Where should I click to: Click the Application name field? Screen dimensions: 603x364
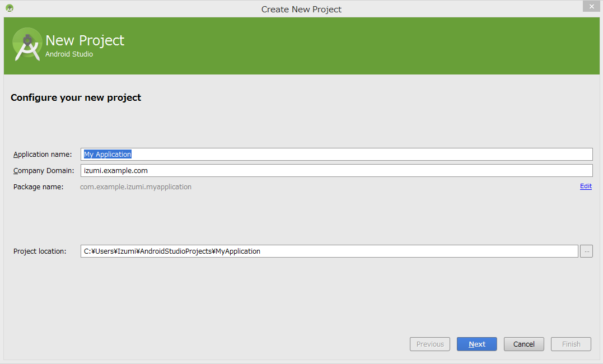[x=336, y=155]
